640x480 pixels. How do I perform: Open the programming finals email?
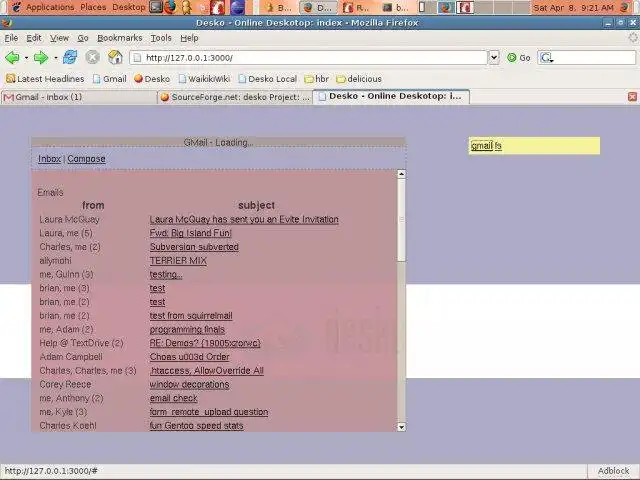point(187,329)
